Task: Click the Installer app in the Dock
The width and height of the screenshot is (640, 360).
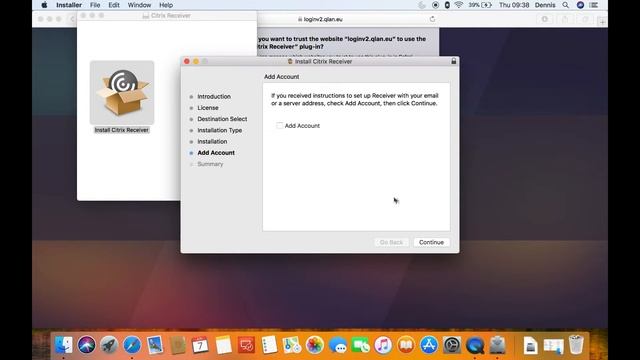Action: (x=498, y=345)
